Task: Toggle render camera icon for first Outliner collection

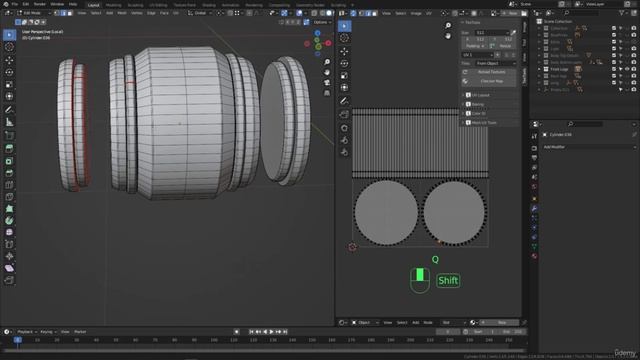Action: click(x=633, y=28)
